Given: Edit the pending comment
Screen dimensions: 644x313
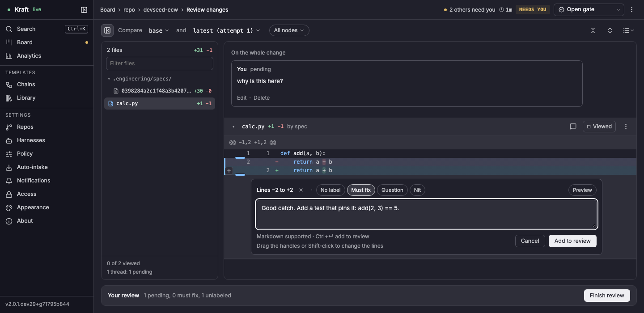Looking at the screenshot, I should click(241, 98).
